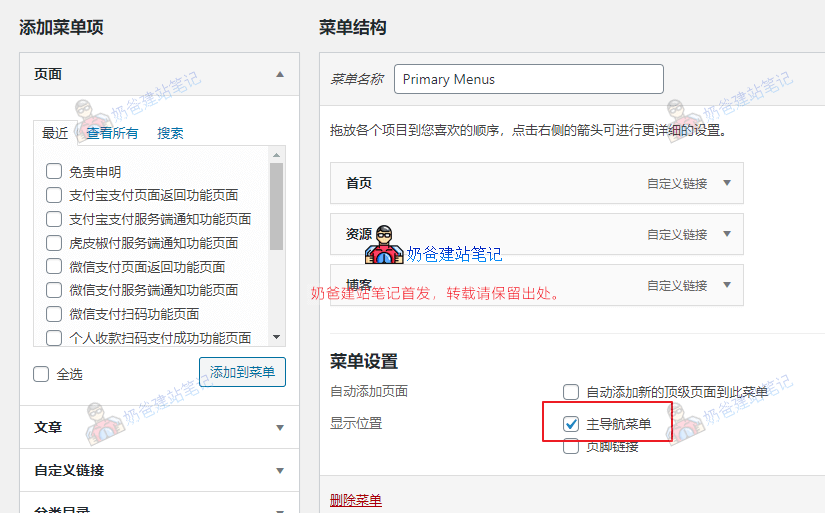Expand the 首页 menu item arrow
This screenshot has width=825, height=513.
pos(727,183)
